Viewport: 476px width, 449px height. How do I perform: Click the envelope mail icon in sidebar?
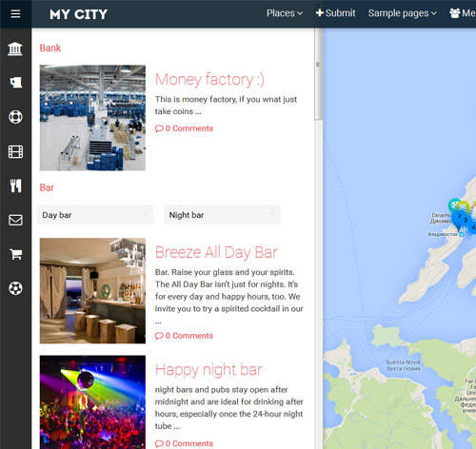tap(15, 220)
